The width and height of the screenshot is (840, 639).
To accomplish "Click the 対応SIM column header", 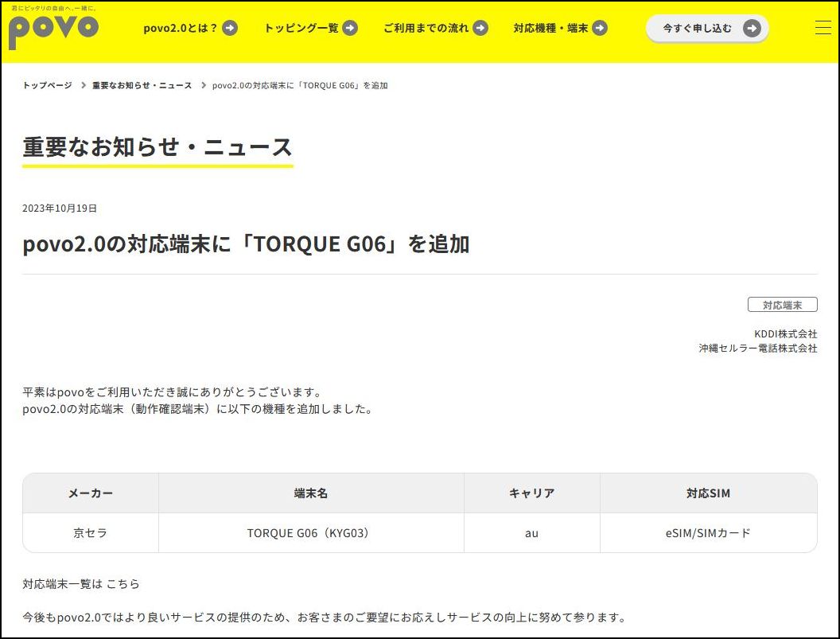I will [x=708, y=493].
